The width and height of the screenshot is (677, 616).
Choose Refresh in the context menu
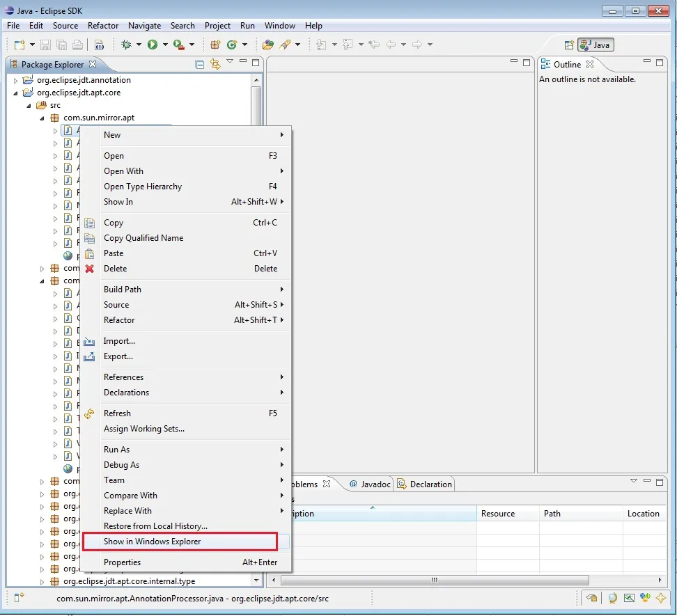point(186,413)
